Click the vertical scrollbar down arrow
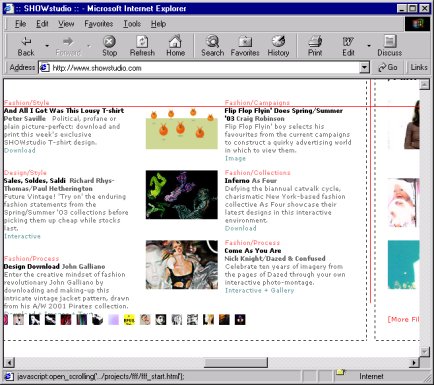Screen dimensions: 434x385 pyautogui.click(x=424, y=352)
